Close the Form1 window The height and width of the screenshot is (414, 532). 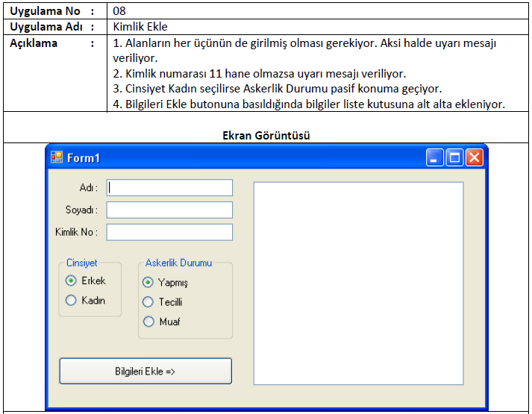click(475, 157)
